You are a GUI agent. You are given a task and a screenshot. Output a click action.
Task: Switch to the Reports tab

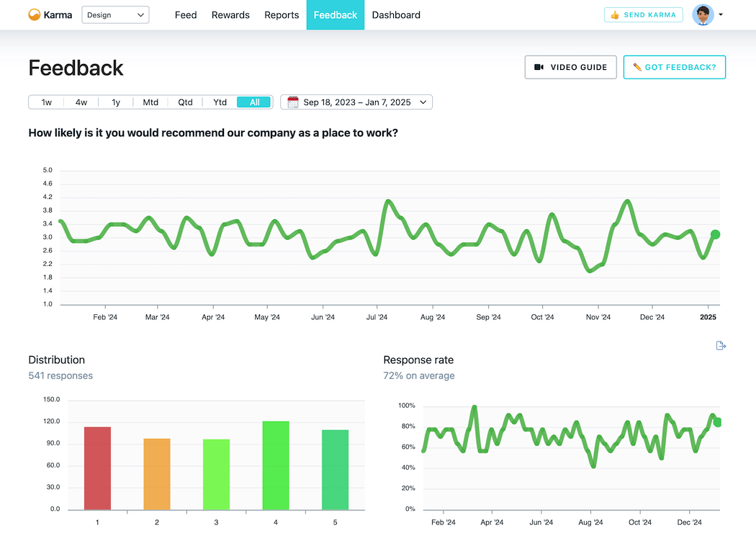[282, 15]
